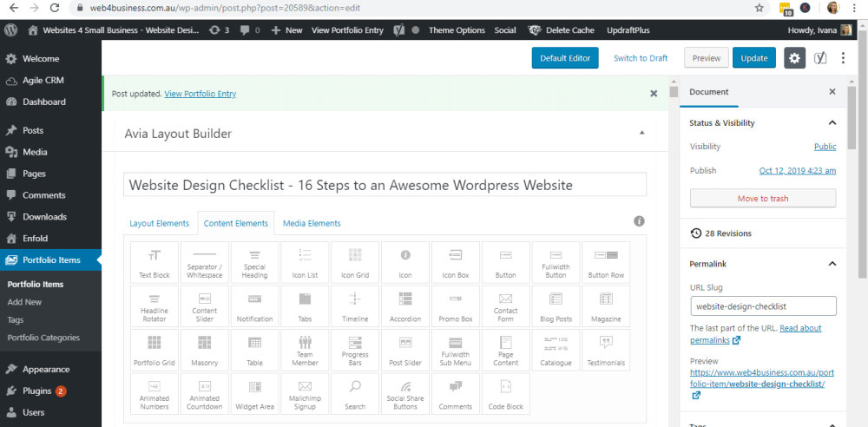This screenshot has height=427, width=868.
Task: Add Animated Countdown element
Action: [x=205, y=394]
